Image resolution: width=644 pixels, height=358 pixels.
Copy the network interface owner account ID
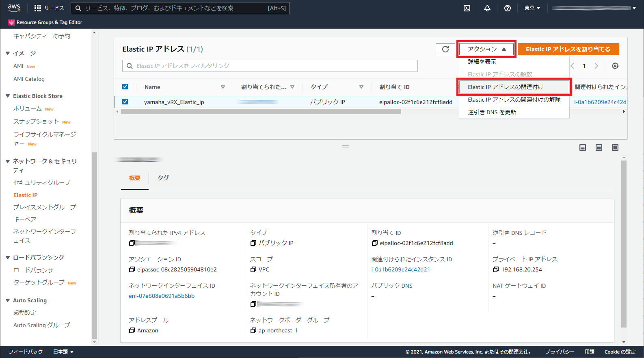(253, 304)
